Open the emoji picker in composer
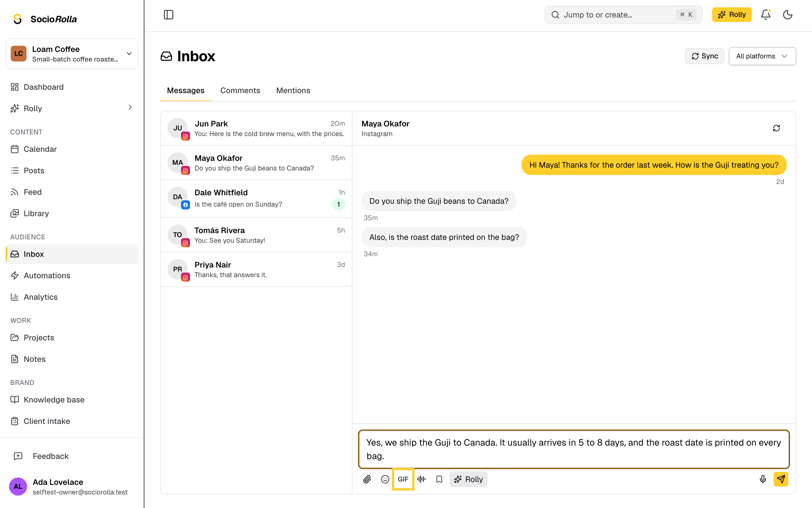812x508 pixels. coord(385,479)
